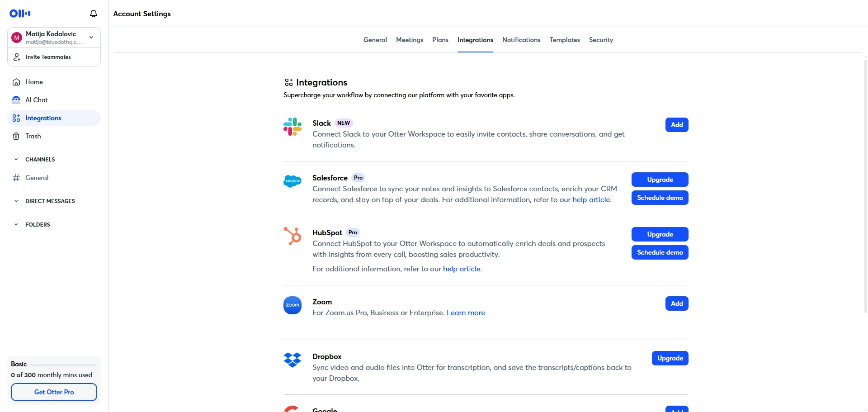The height and width of the screenshot is (412, 868).
Task: Click the HubSpot Pro badge
Action: [353, 232]
